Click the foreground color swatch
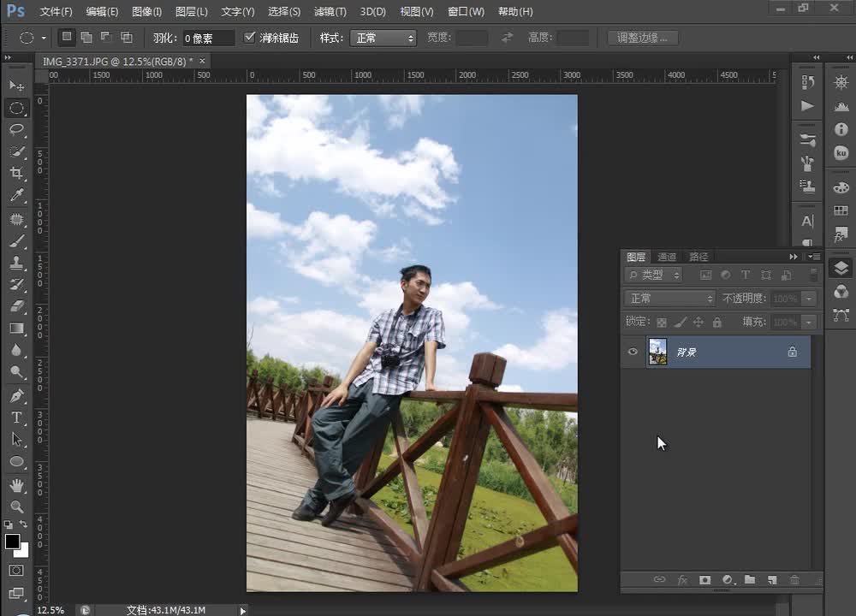856x616 pixels. 12,542
